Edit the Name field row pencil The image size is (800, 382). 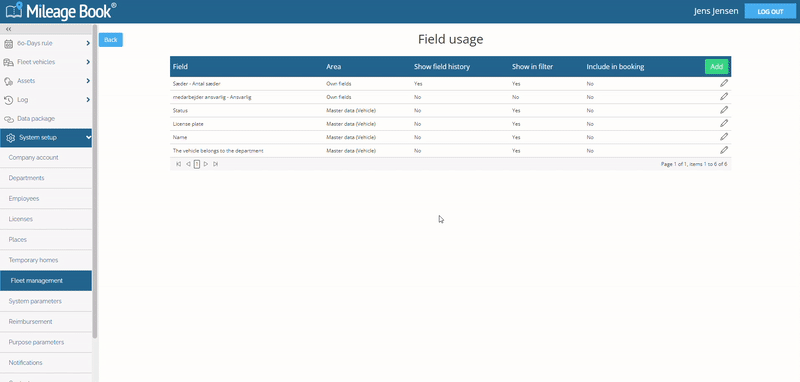[723, 137]
